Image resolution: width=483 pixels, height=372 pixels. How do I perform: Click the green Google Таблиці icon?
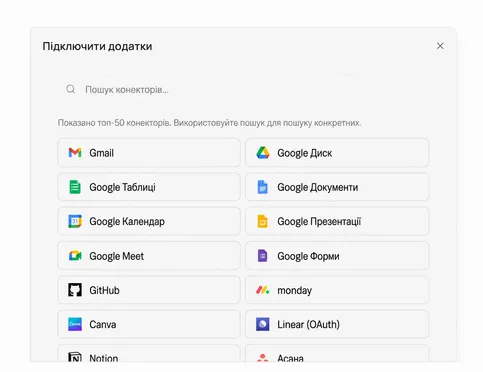tap(75, 187)
